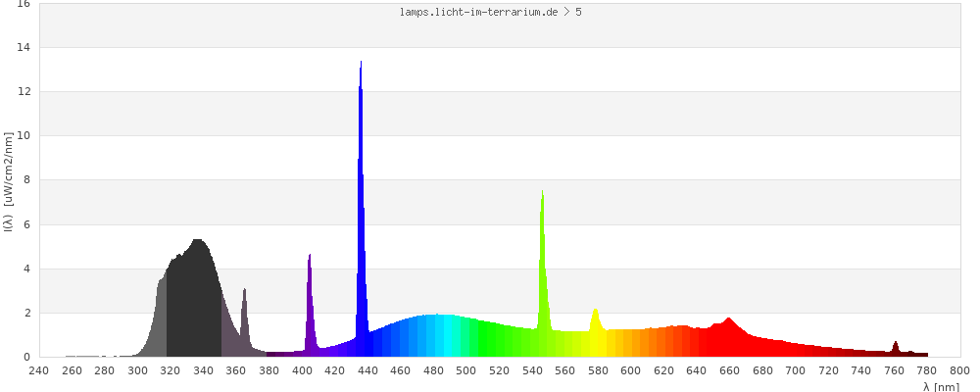Viewport: 980px width, 392px height.
Task: Click the x-axis label 660
Action: (x=729, y=370)
